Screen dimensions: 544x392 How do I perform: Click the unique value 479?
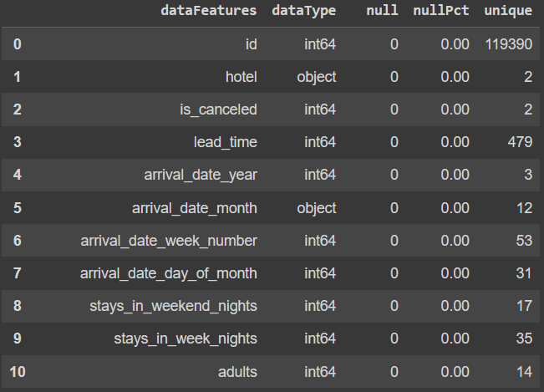click(520, 142)
